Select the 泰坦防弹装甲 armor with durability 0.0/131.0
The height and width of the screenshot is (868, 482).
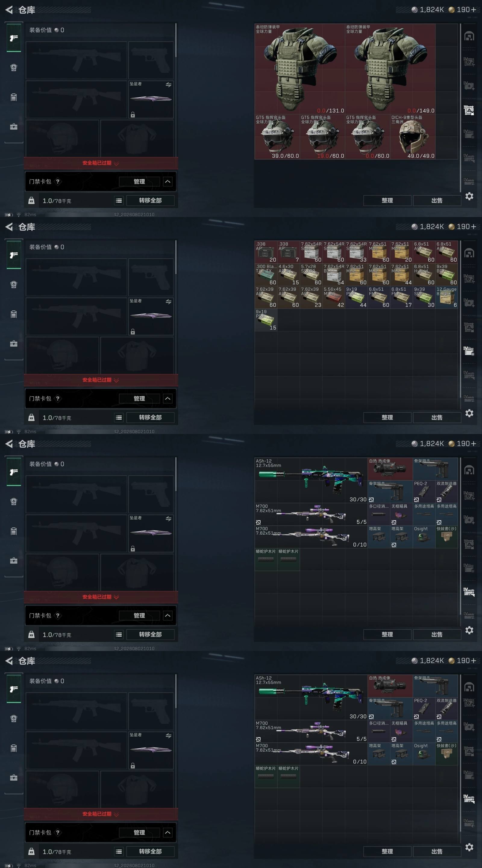[300, 69]
